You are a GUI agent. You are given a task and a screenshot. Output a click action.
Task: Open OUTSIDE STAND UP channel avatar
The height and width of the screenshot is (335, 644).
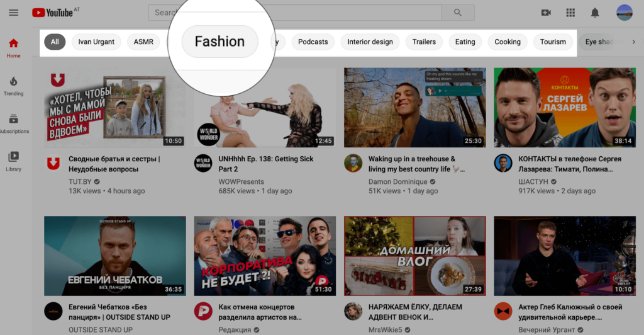click(53, 312)
